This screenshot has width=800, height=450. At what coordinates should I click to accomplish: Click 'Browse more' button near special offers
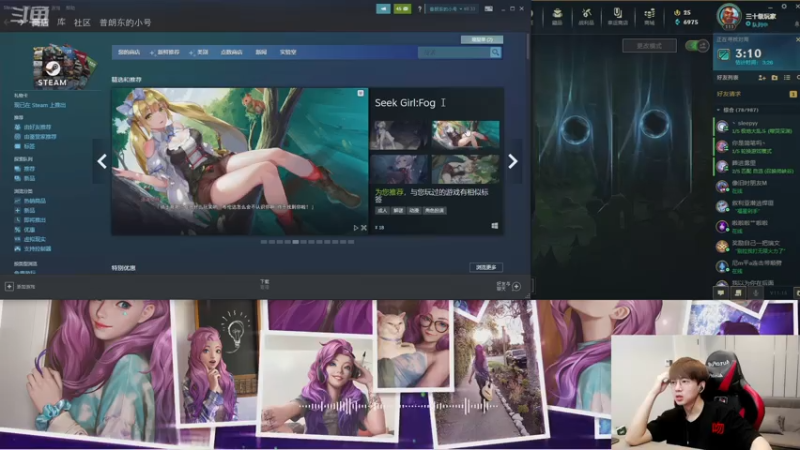(x=486, y=267)
